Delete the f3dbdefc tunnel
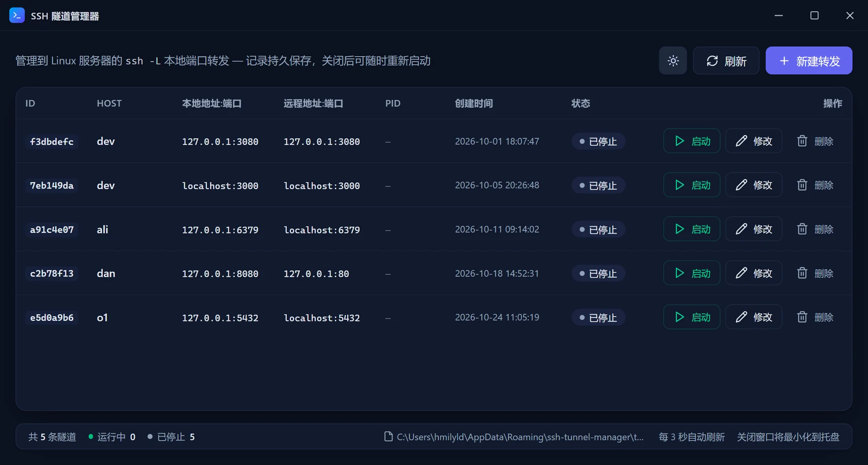This screenshot has height=465, width=868. point(815,141)
